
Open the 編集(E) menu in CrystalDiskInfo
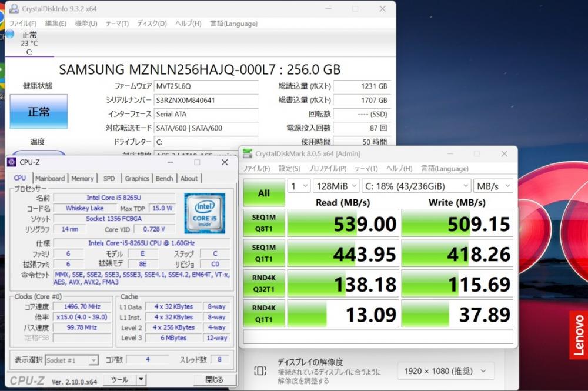pos(55,24)
